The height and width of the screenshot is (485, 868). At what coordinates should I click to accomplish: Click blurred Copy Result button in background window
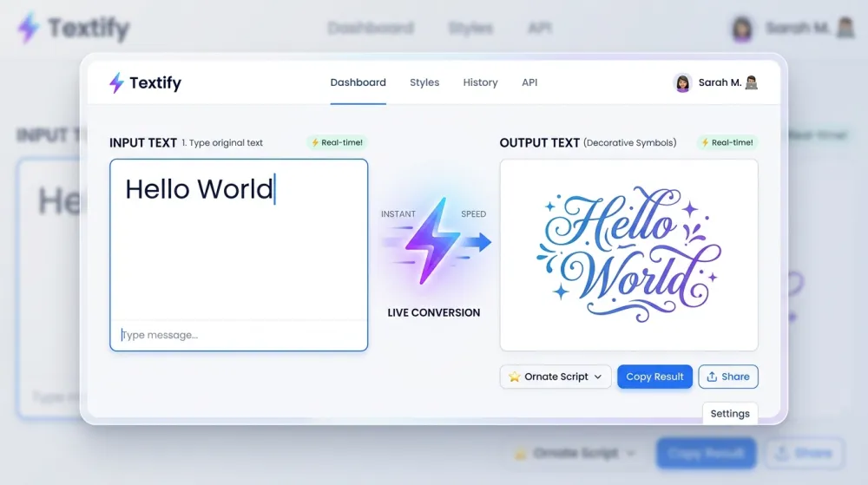click(x=706, y=454)
